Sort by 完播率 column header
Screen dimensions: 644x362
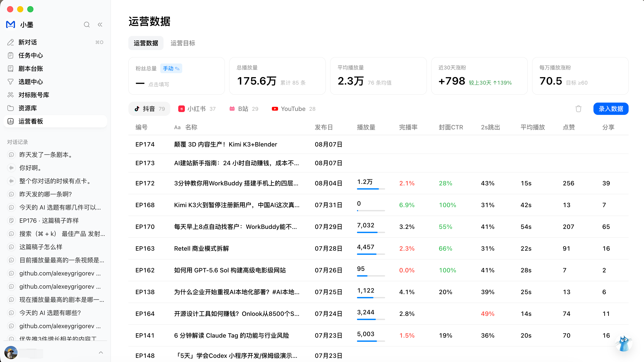(408, 127)
